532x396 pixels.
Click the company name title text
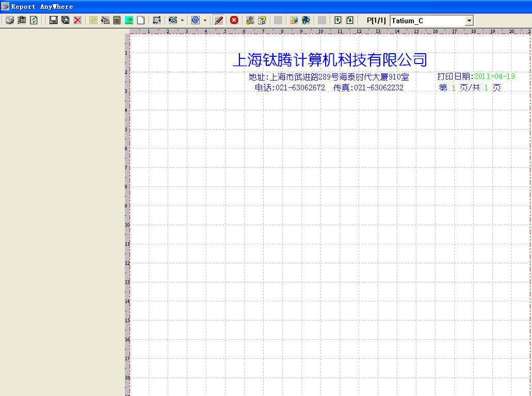[x=330, y=60]
